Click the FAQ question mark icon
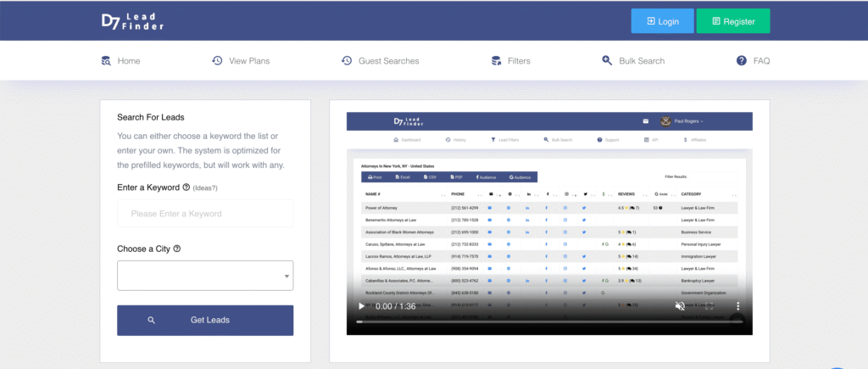 [742, 61]
